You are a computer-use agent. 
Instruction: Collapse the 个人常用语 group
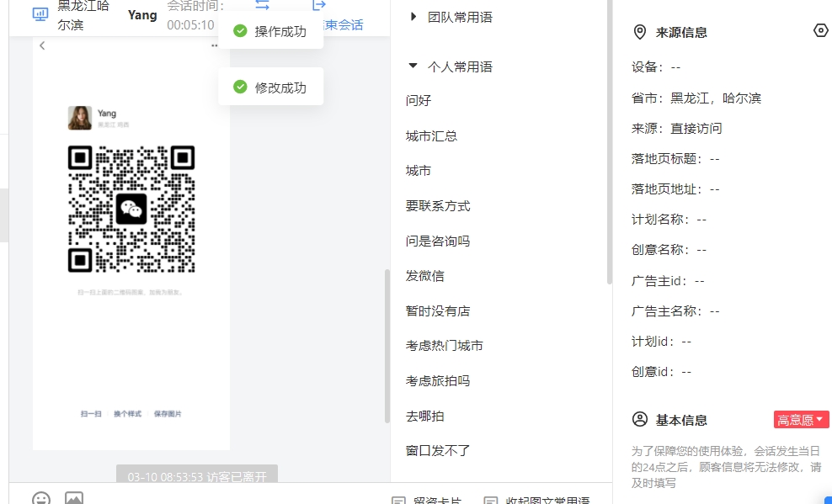[451, 66]
